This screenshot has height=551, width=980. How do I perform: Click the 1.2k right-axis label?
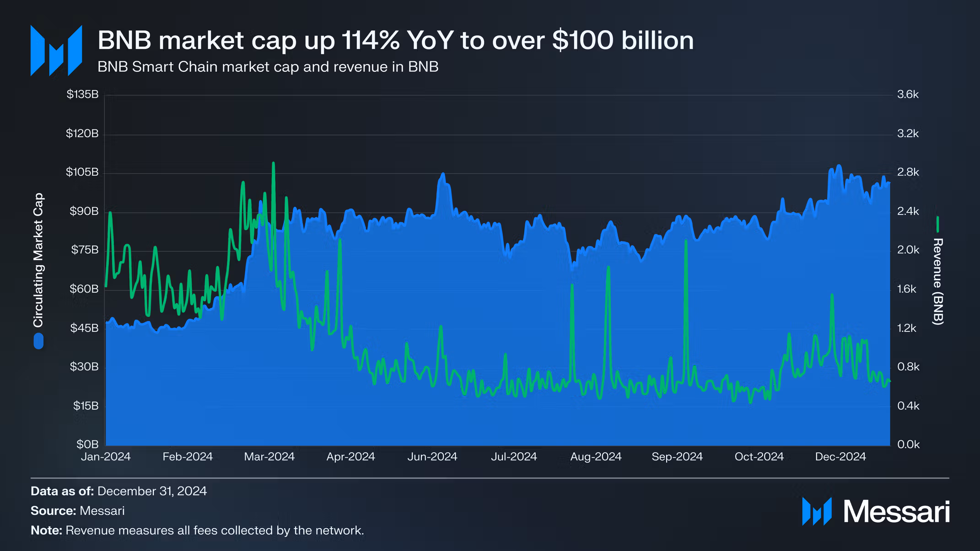click(907, 328)
